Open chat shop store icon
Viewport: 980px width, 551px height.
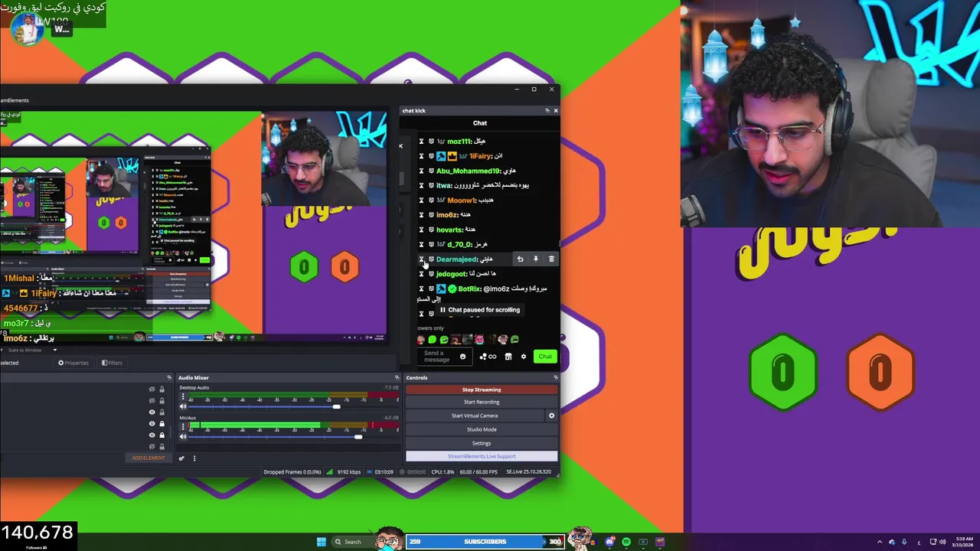[x=508, y=357]
